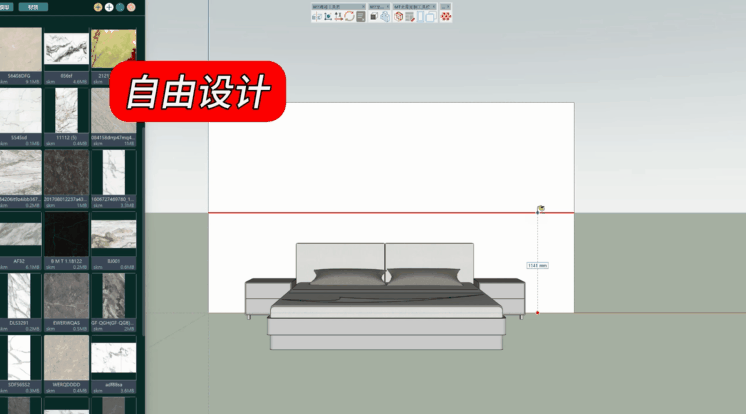Select the AF32 marble texture thumbnail
Screen dimensions: 746x414
19,236
